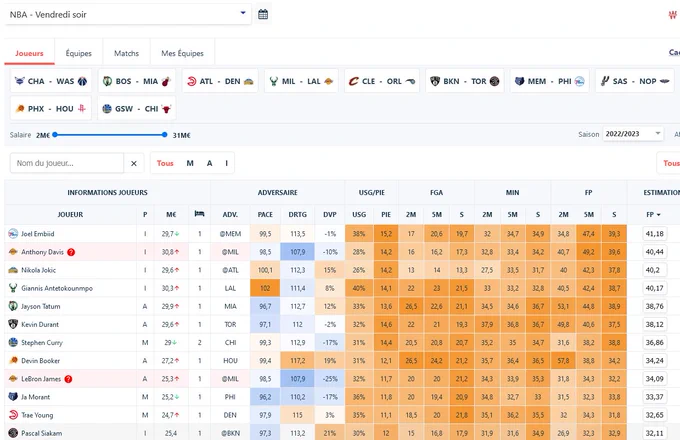Open Giannis Antetokounmpo player name

pos(57,288)
